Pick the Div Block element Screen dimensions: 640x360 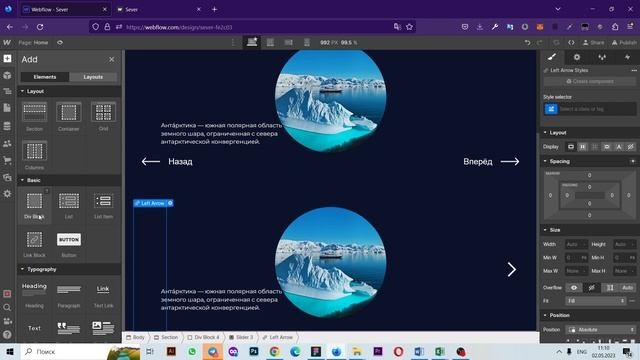[34, 205]
